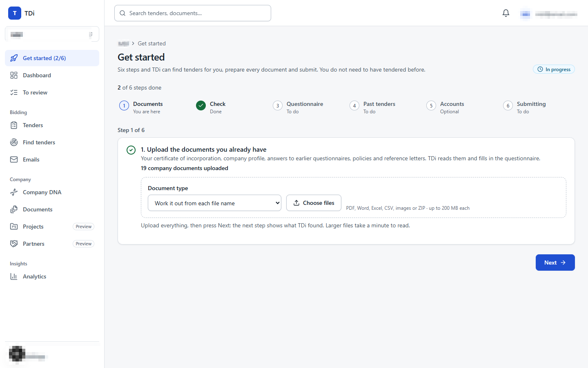Select step 3 Questionnaire
This screenshot has width=588, height=368.
coord(298,107)
